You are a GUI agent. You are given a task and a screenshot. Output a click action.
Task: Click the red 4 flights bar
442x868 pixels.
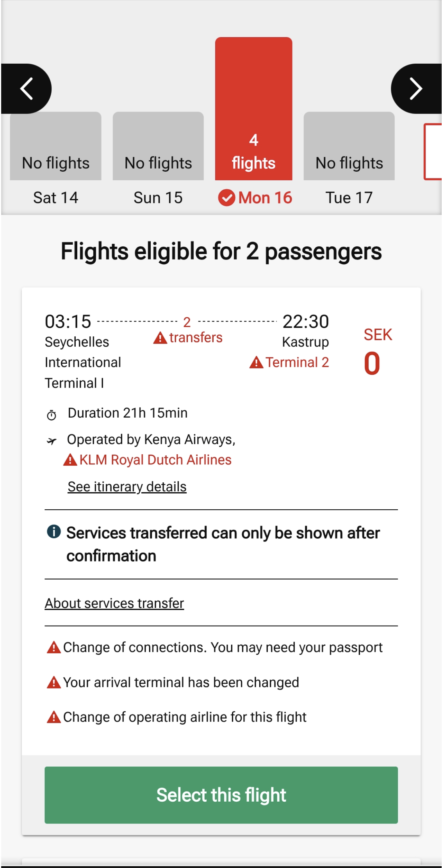click(x=254, y=109)
